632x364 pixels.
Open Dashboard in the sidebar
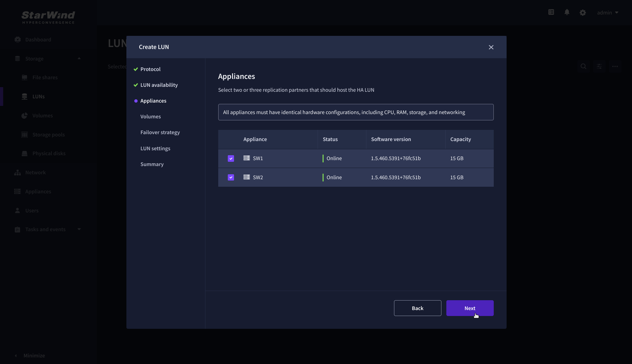point(38,39)
